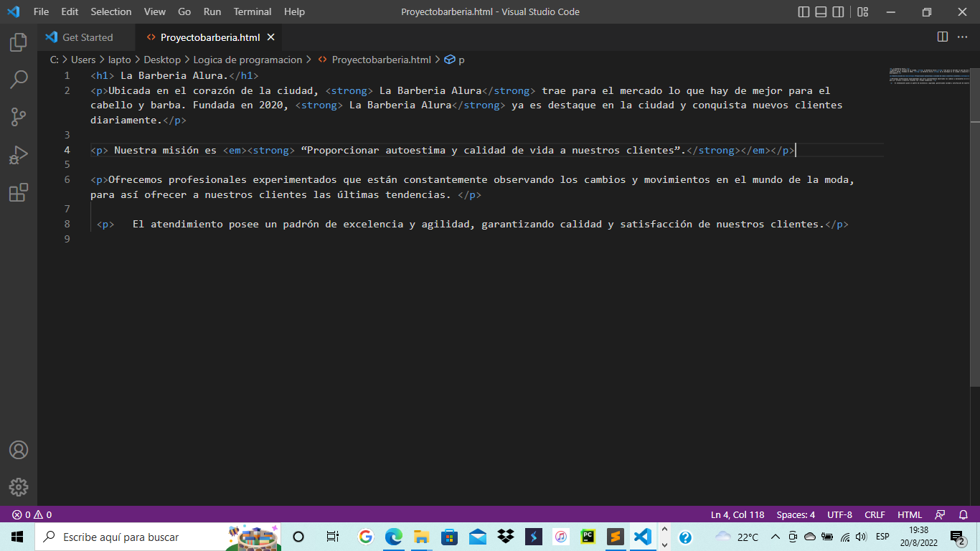Click the Windows search box
Image resolution: width=980 pixels, height=551 pixels.
tap(158, 537)
